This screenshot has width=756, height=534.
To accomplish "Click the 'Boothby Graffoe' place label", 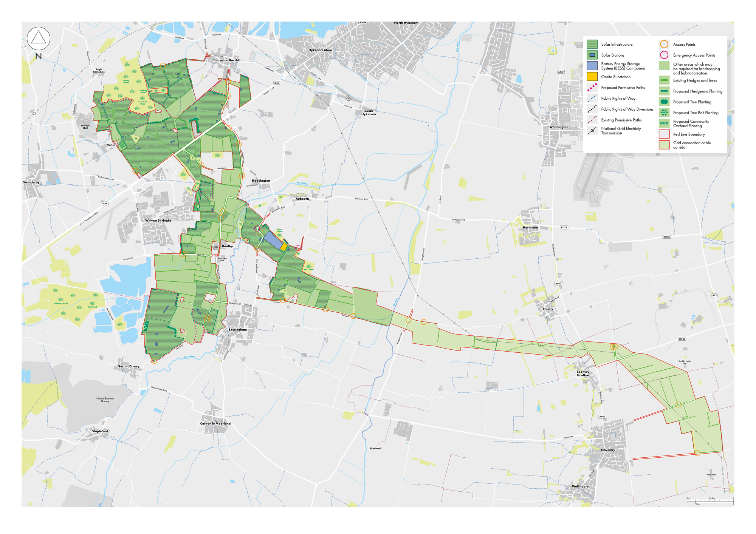I will pos(582,373).
